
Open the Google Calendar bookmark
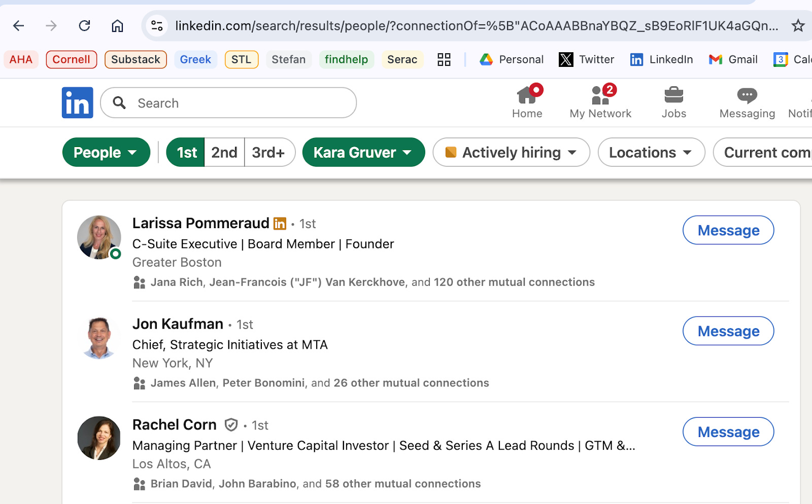pyautogui.click(x=792, y=60)
